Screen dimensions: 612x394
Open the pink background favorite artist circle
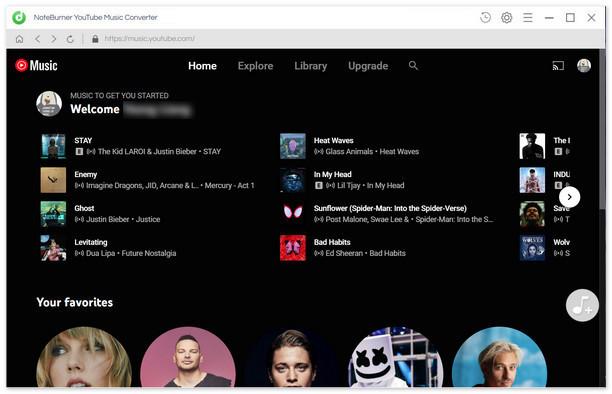(188, 357)
